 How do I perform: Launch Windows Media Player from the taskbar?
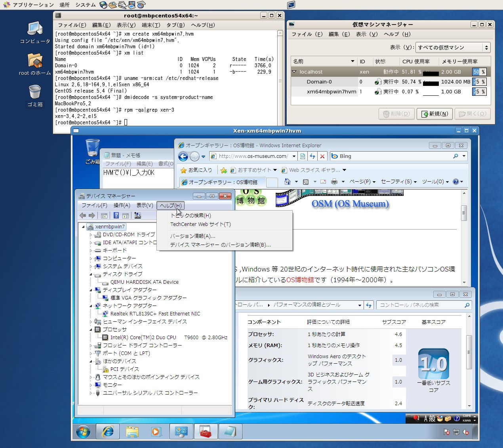[x=157, y=431]
